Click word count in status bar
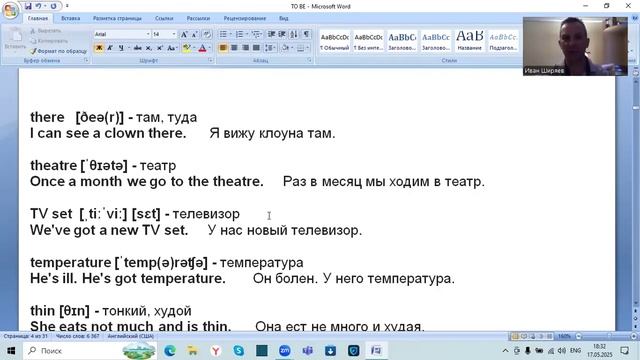Viewport: 640px width, 360px height. click(78, 336)
